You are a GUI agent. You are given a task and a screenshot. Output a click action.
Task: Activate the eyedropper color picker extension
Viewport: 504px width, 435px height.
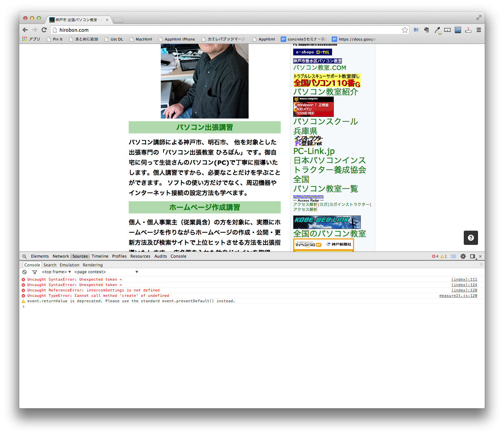(437, 30)
